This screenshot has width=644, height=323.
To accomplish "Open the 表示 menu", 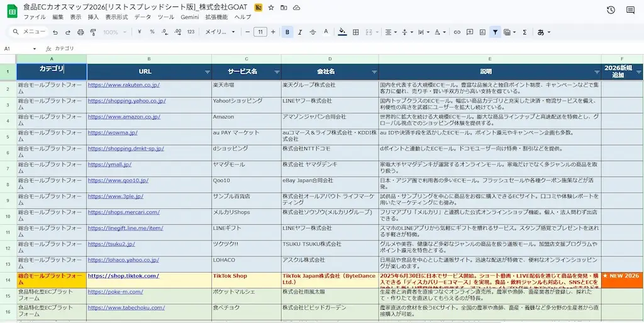I will point(75,17).
